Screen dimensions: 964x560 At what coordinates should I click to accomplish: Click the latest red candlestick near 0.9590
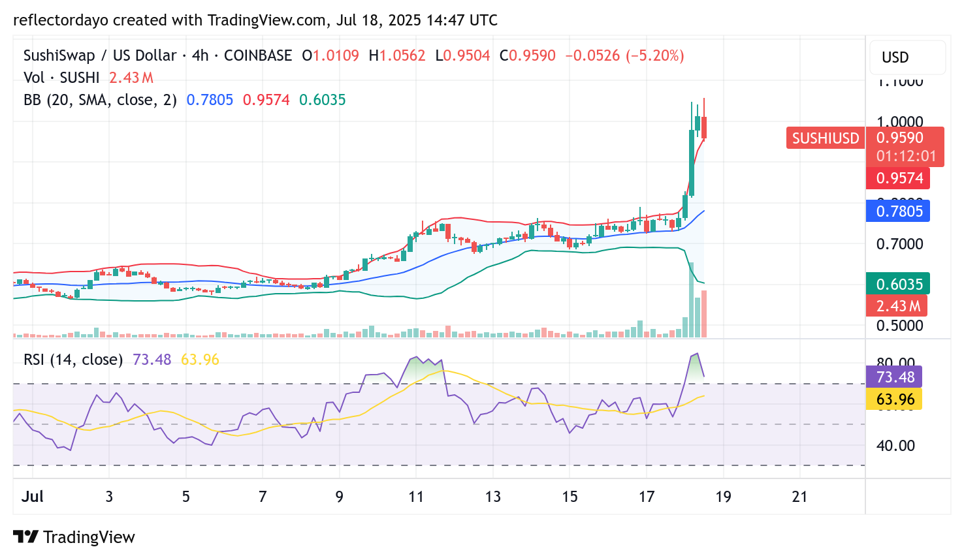(x=704, y=127)
